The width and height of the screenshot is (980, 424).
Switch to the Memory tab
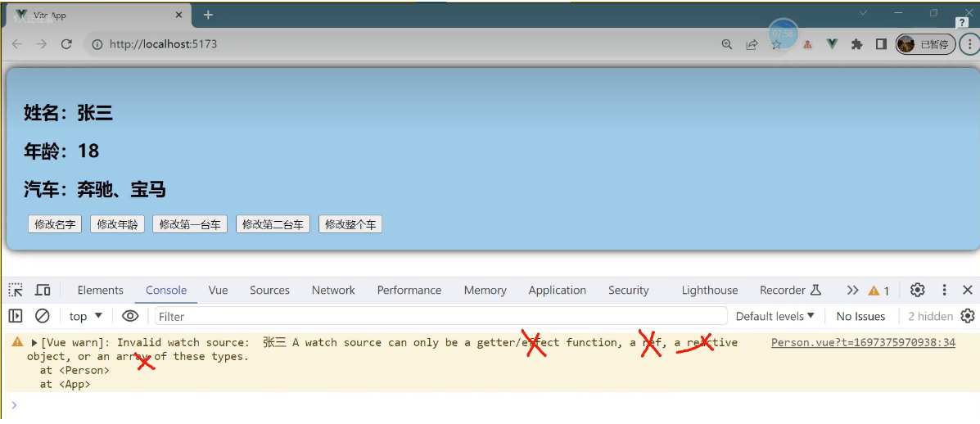485,291
